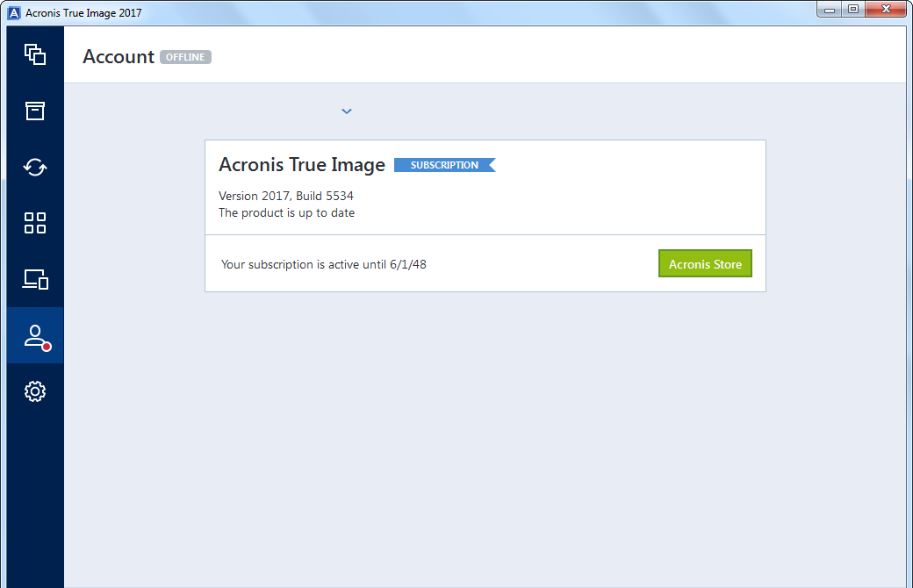Click the SUBSCRIPTION ribbon label
Image resolution: width=913 pixels, height=588 pixels.
click(x=444, y=165)
